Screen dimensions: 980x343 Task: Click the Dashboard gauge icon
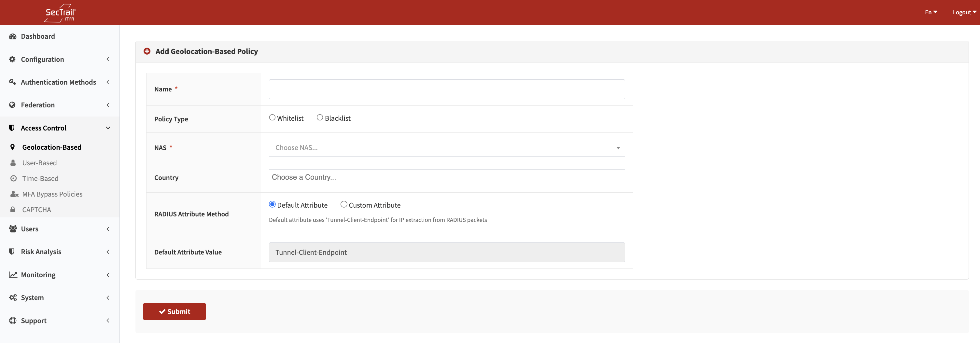pos(13,36)
